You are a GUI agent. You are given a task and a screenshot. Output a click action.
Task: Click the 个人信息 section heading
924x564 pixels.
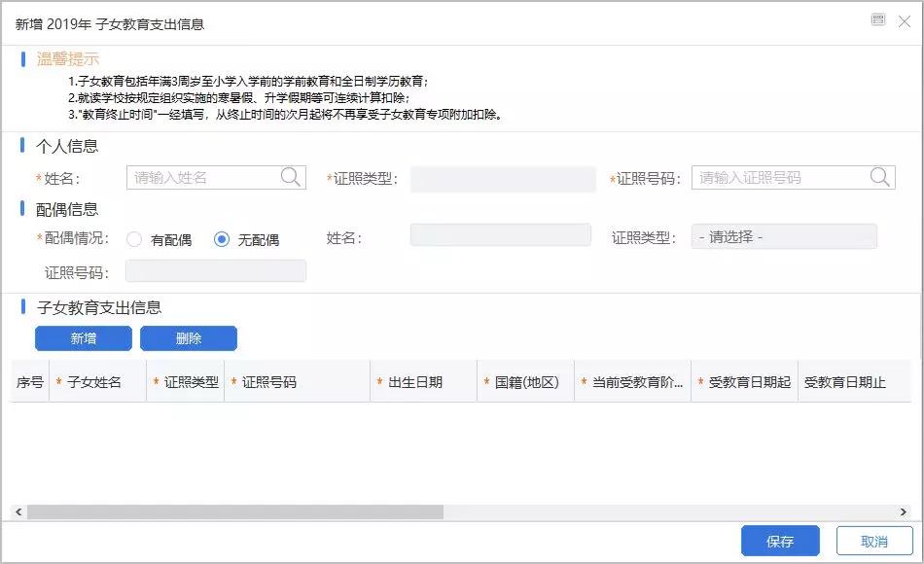66,146
